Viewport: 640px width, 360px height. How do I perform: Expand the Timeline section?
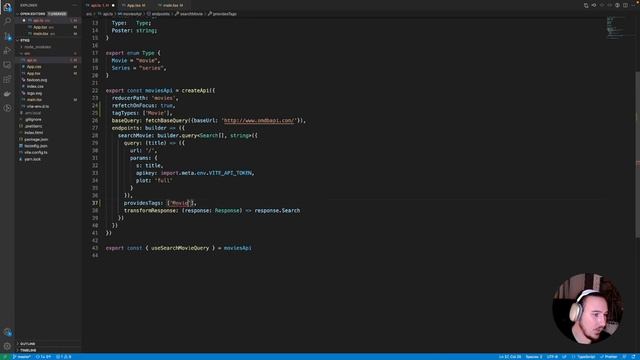click(x=28, y=350)
